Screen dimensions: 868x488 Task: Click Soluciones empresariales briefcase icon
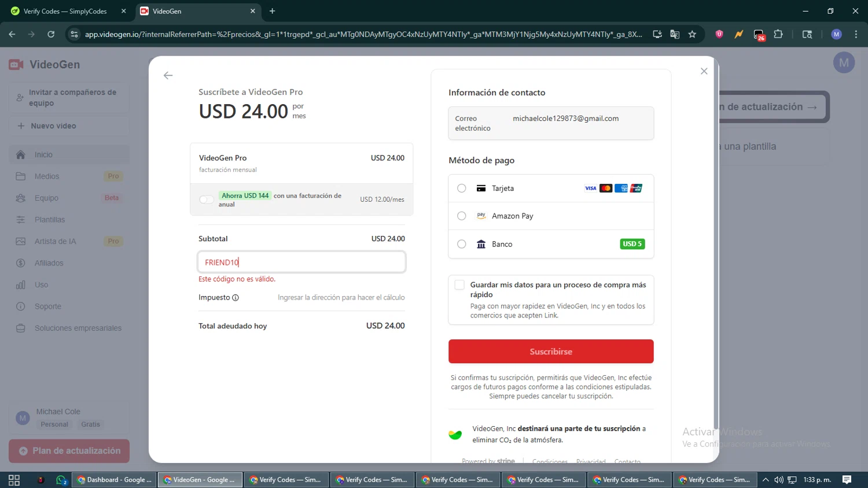click(21, 328)
